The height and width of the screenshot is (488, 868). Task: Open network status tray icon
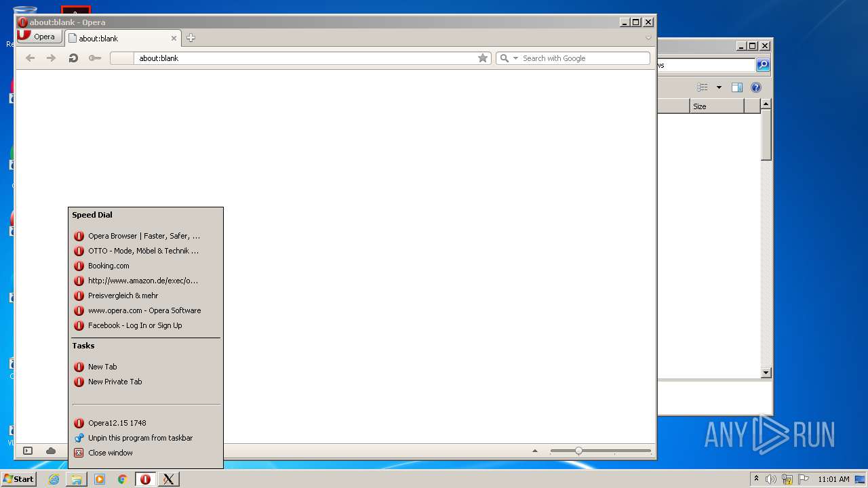787,479
